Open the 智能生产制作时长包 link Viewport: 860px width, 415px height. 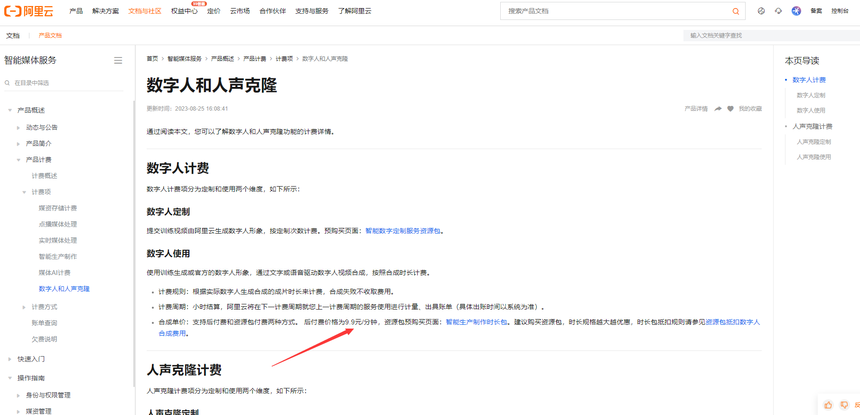click(x=477, y=322)
